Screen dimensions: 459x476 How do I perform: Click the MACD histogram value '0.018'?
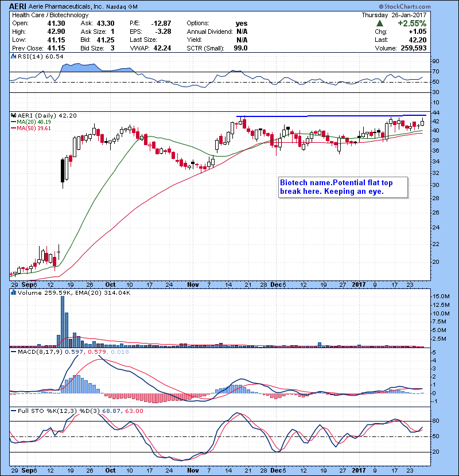(x=120, y=352)
